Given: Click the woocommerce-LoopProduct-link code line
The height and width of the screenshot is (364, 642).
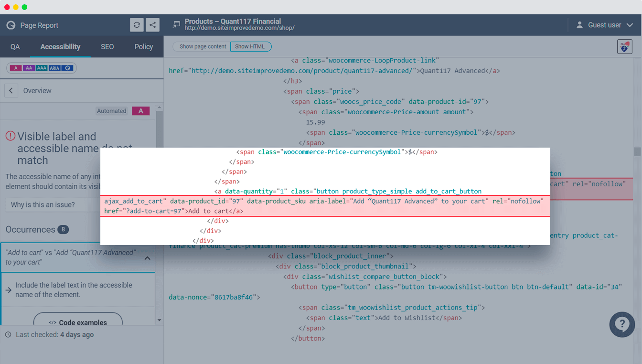Looking at the screenshot, I should click(x=365, y=60).
